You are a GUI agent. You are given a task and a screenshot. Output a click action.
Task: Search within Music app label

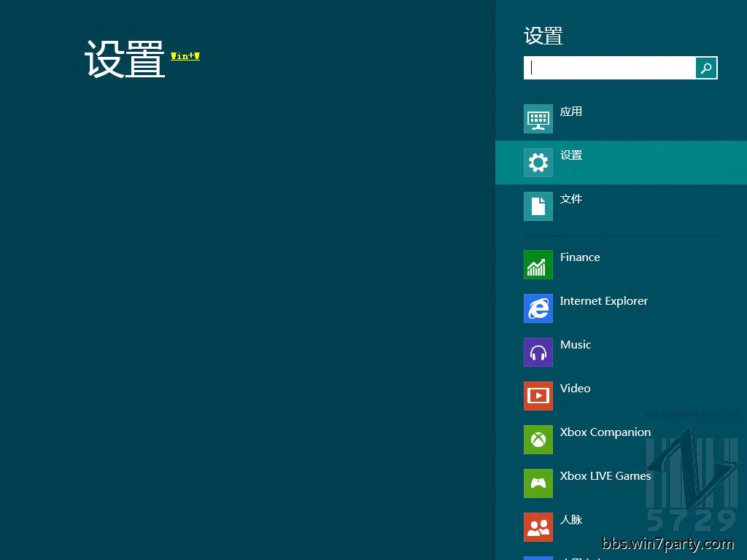576,345
